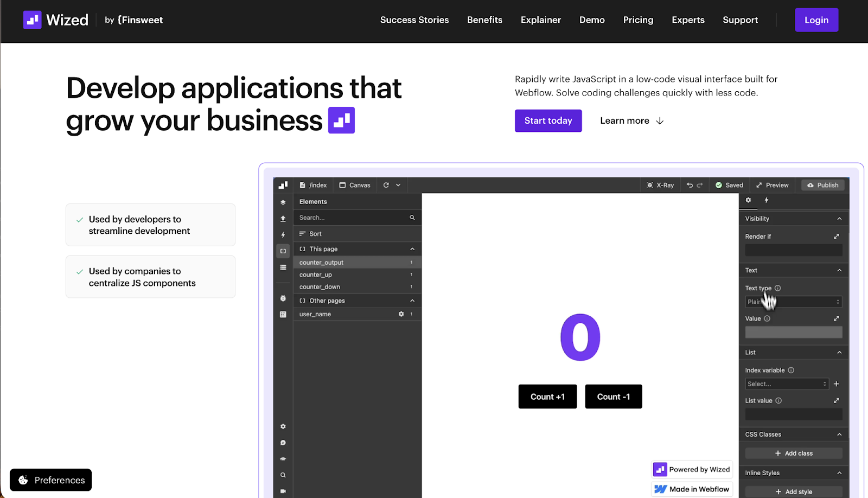Expand the Render if field with arrows icon
Viewport: 868px width, 498px height.
[x=837, y=237]
